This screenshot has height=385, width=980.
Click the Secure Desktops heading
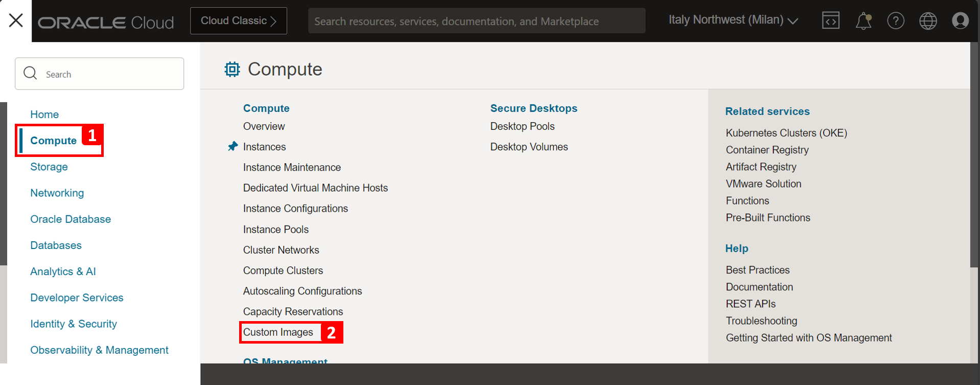(x=533, y=108)
